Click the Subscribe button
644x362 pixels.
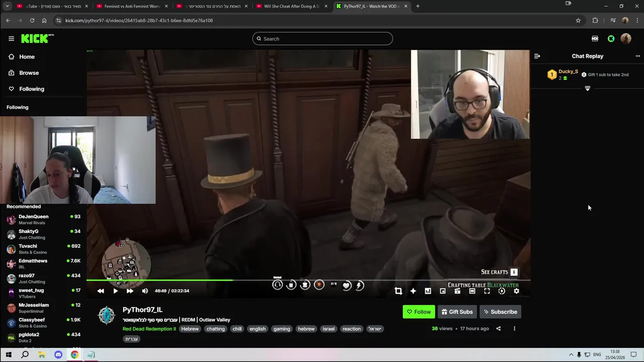(500, 312)
